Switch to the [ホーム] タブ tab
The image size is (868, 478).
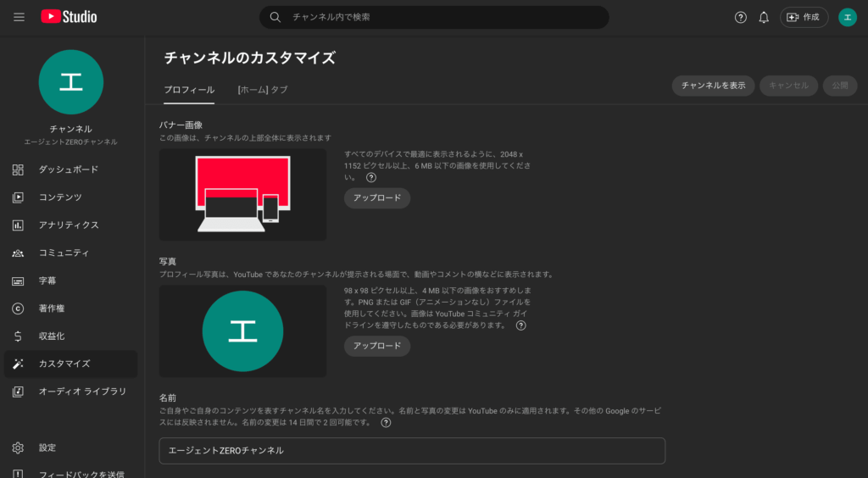[x=263, y=90]
